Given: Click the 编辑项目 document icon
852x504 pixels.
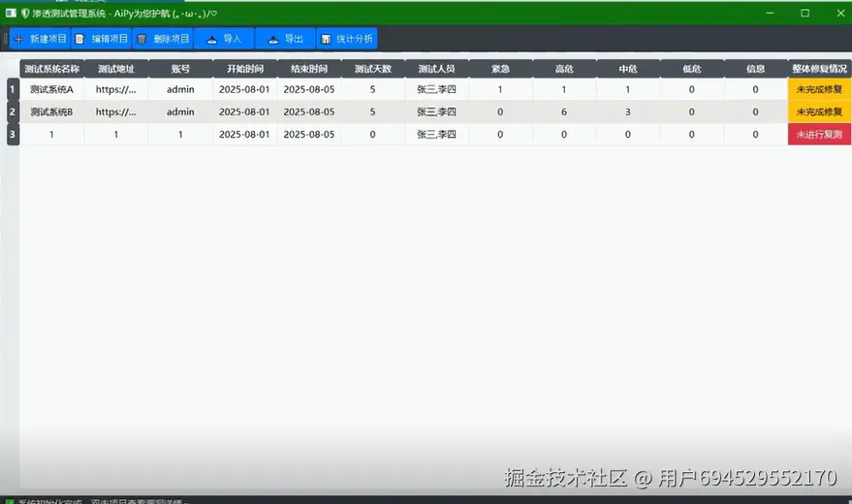Looking at the screenshot, I should point(79,39).
